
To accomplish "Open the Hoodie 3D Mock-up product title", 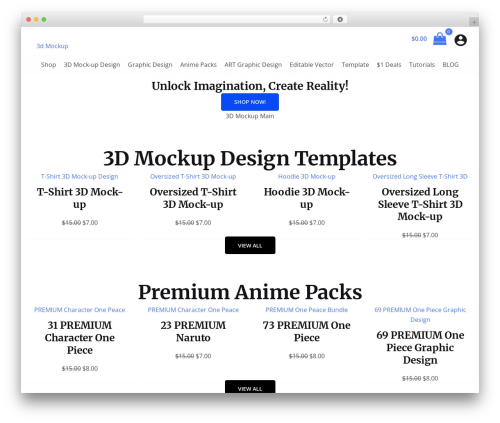I will [307, 198].
